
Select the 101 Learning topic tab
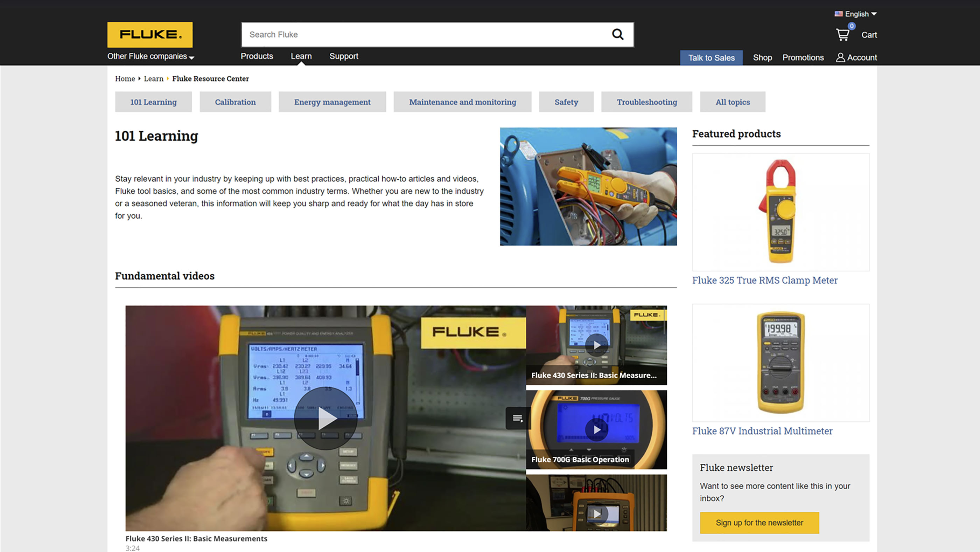coord(153,102)
